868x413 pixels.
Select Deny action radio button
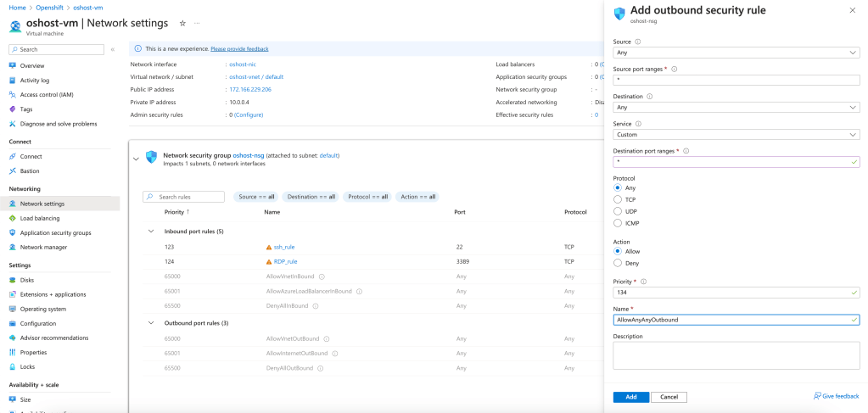pyautogui.click(x=618, y=263)
